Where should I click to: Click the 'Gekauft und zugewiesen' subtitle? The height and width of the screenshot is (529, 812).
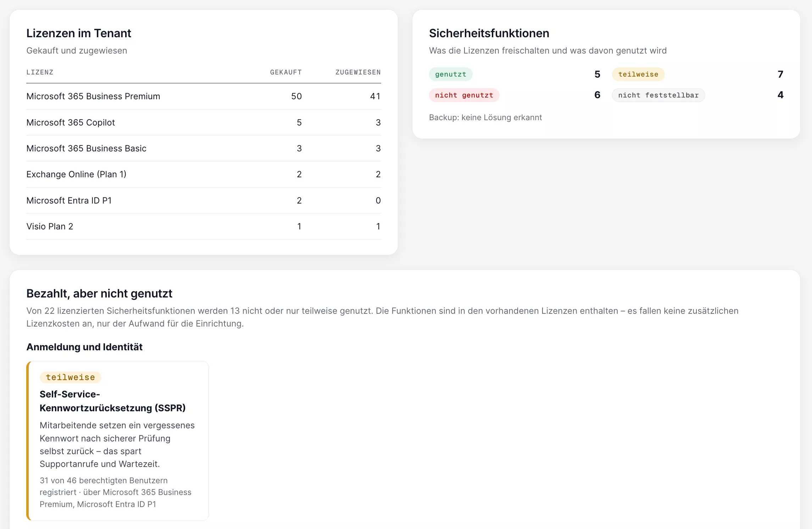click(x=77, y=51)
